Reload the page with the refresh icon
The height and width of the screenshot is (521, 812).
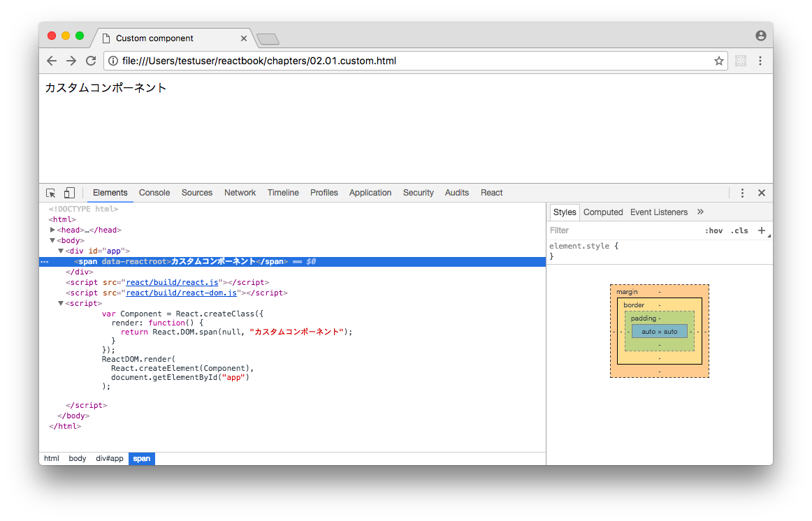91,61
